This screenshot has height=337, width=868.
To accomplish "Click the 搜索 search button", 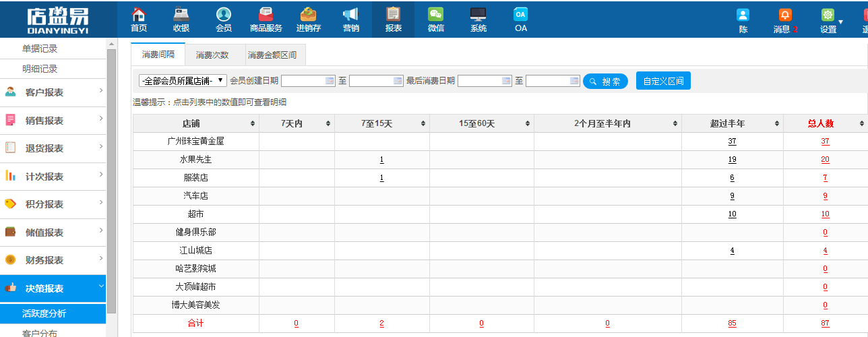I will tap(605, 82).
